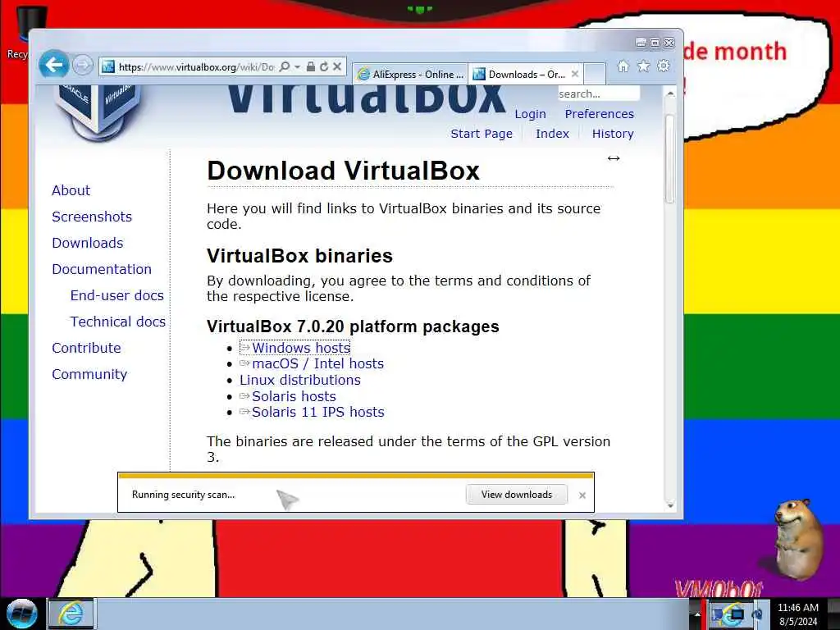Screen dimensions: 840x630
Task: Click the VirtualBox 7.0.20 platform packages heading
Action: tap(353, 326)
